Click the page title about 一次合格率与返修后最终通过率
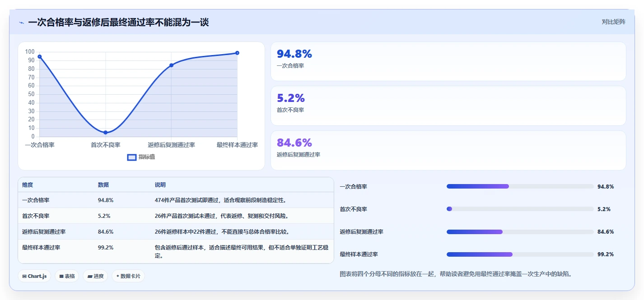This screenshot has height=300, width=644. coord(118,22)
